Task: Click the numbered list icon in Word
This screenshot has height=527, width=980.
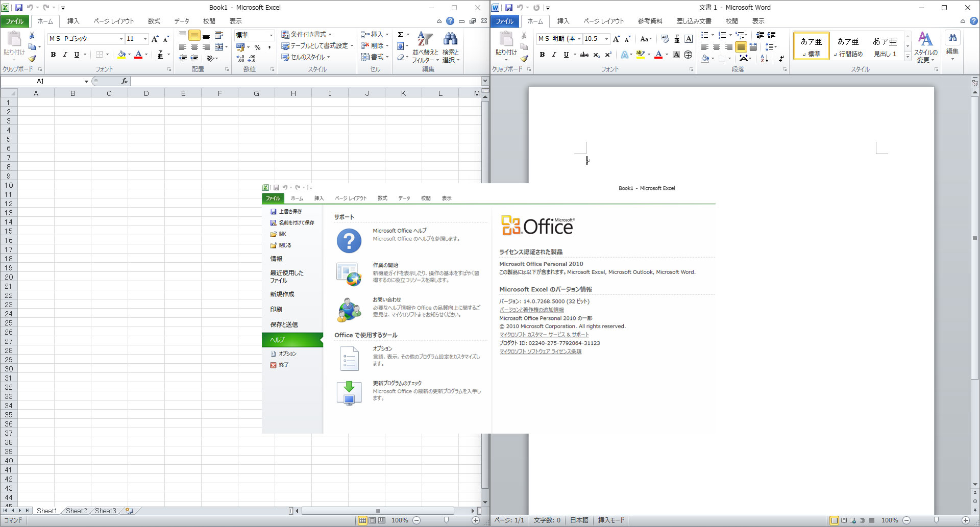Action: pyautogui.click(x=722, y=35)
